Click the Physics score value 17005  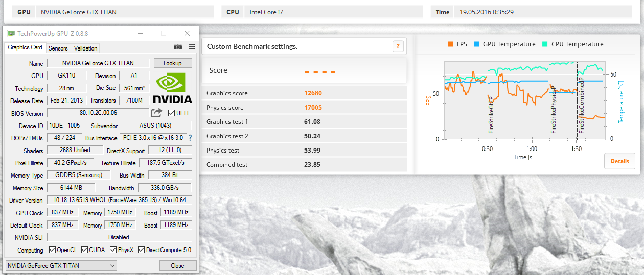tap(313, 108)
